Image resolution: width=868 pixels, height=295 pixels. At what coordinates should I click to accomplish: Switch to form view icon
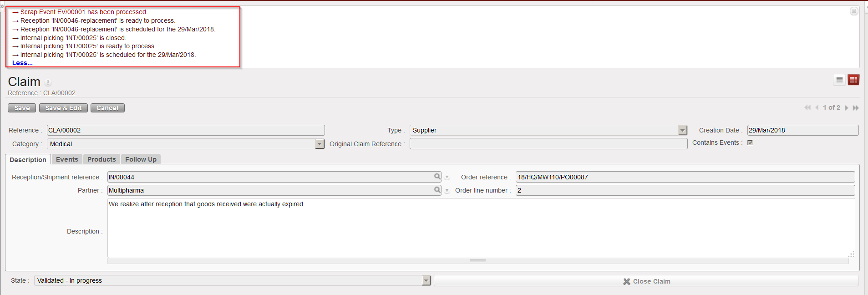tap(853, 80)
